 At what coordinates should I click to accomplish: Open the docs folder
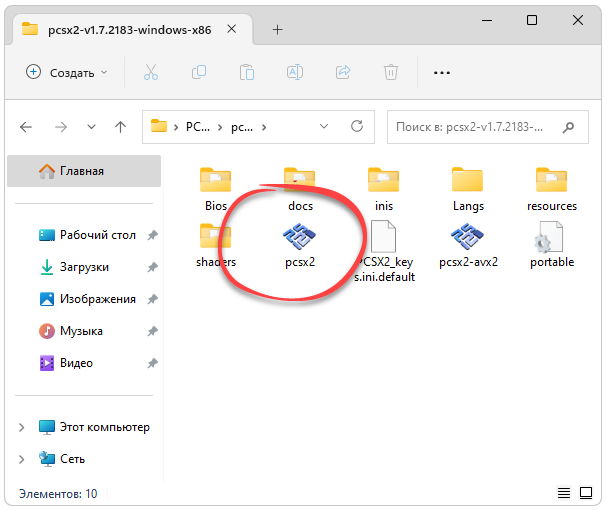300,189
